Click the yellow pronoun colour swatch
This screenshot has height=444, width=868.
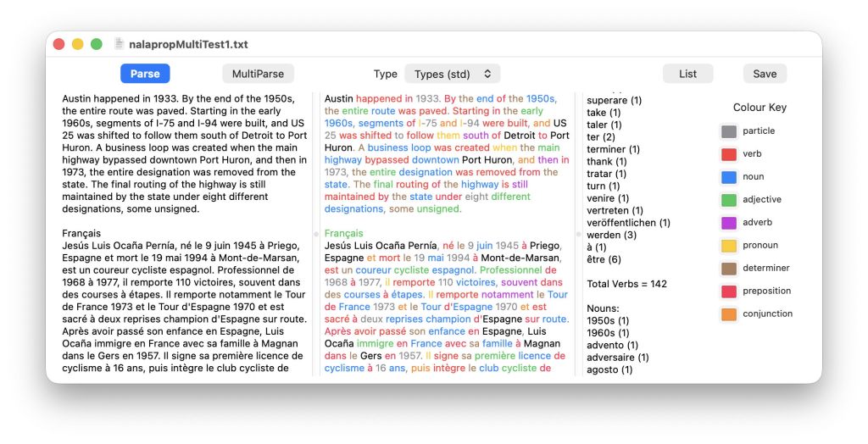[x=728, y=246]
